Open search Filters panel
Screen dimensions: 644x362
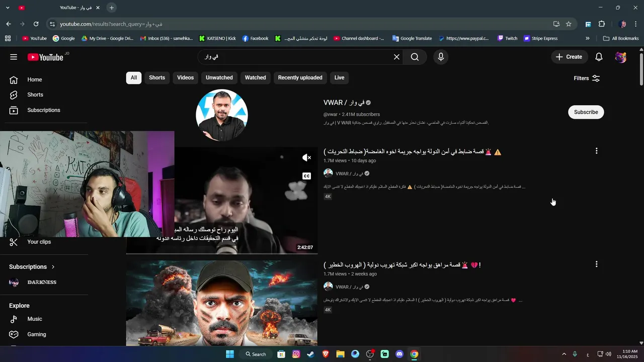(x=587, y=78)
